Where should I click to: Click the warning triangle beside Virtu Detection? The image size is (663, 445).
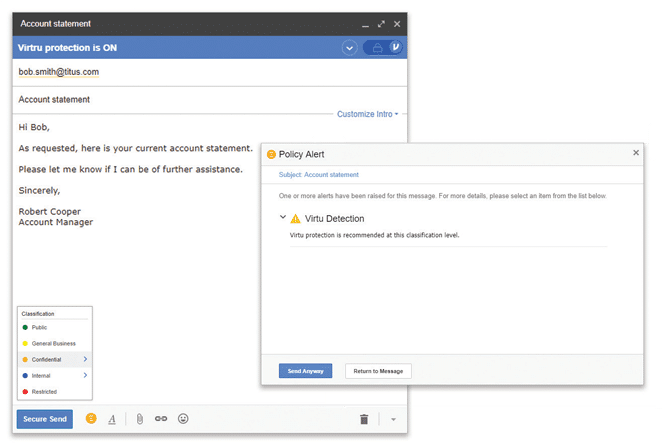[295, 218]
